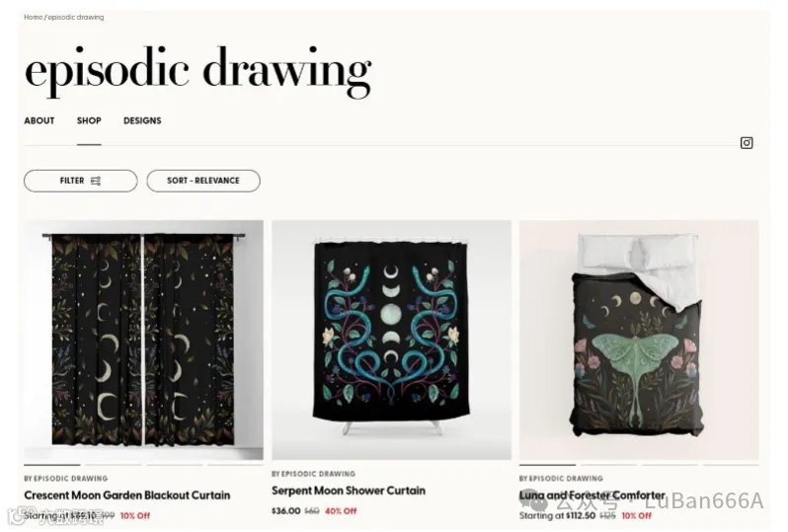Open Serpent Moon shower curtain image

point(391,340)
